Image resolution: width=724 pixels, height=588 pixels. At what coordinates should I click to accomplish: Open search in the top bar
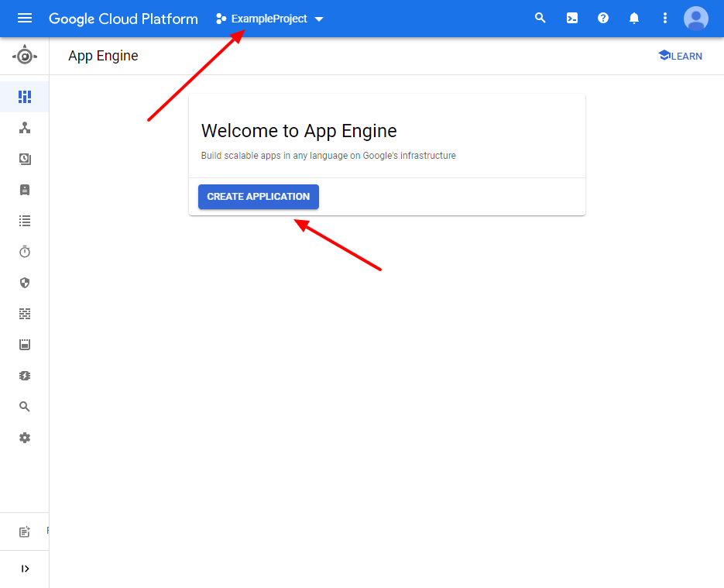[x=540, y=18]
